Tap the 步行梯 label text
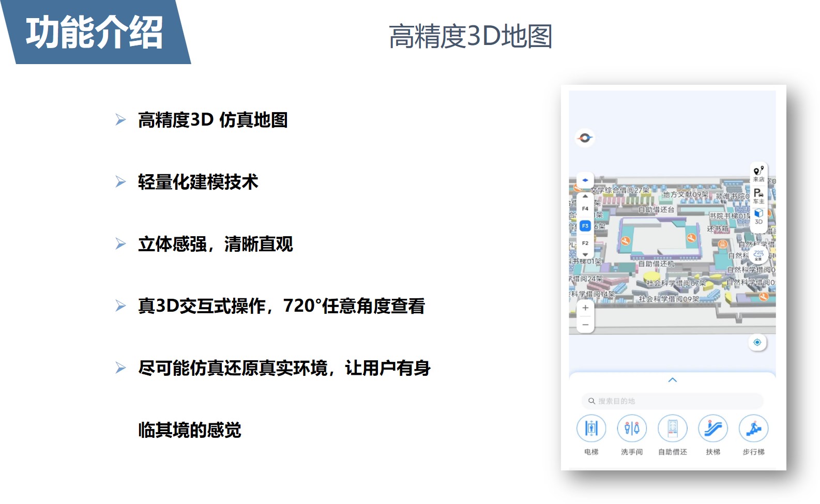 [x=754, y=452]
